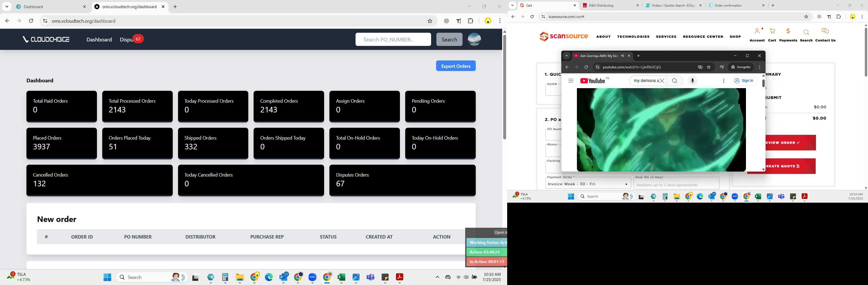Mute the Ash-Greninja AMV tab audio
Viewport: 868px width, 285px height.
622,56
